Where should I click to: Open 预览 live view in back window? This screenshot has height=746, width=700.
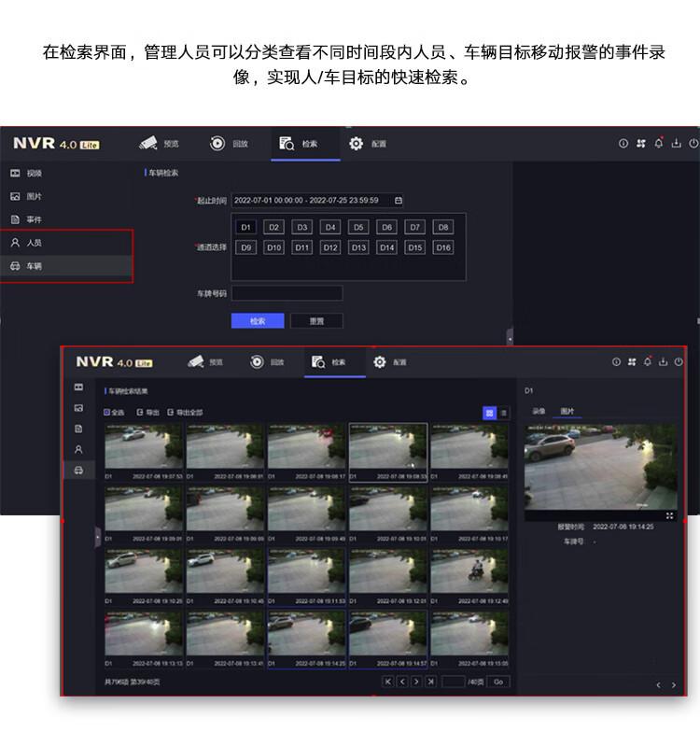(159, 143)
